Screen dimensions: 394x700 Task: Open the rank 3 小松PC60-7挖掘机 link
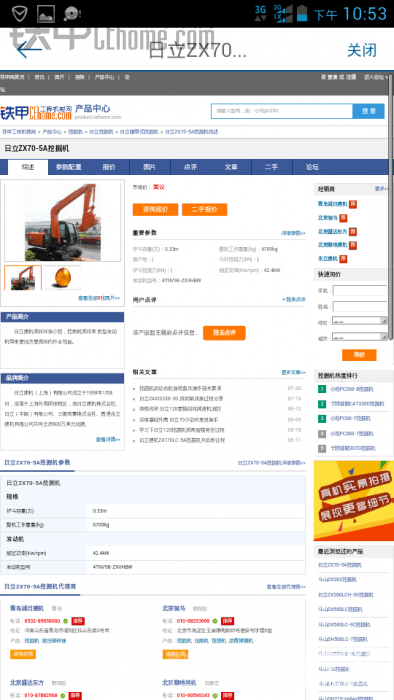coord(350,418)
